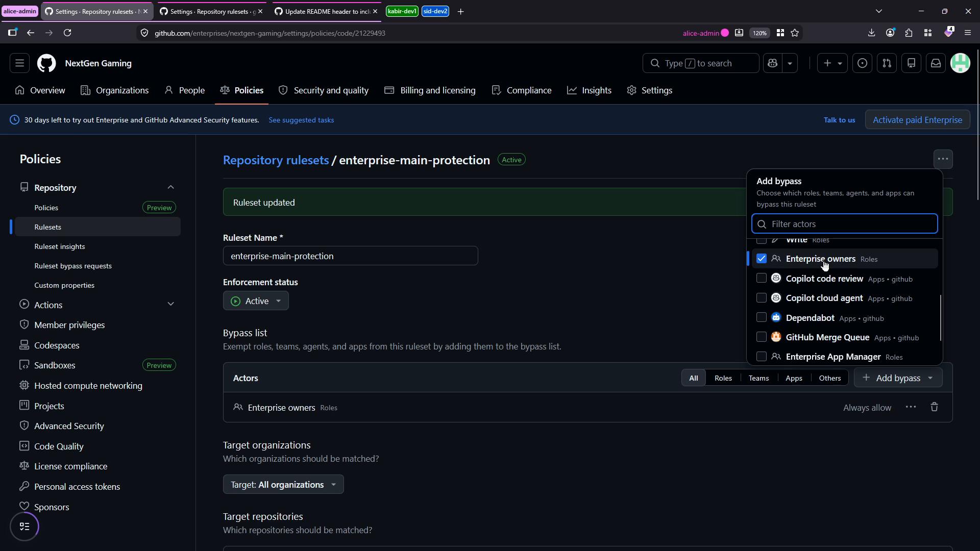The width and height of the screenshot is (980, 551).
Task: Delete the Enterprise owners bypass actor
Action: click(x=934, y=407)
